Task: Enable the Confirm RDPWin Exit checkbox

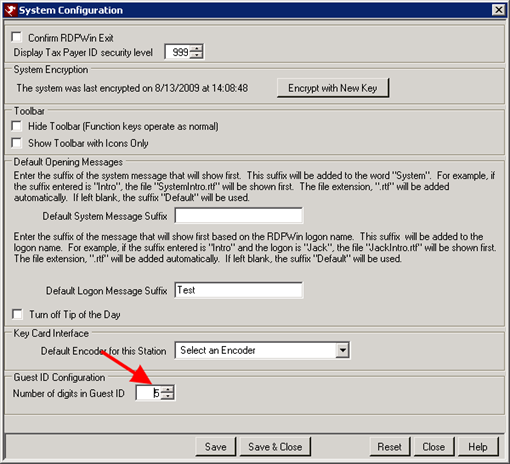Action: click(16, 37)
